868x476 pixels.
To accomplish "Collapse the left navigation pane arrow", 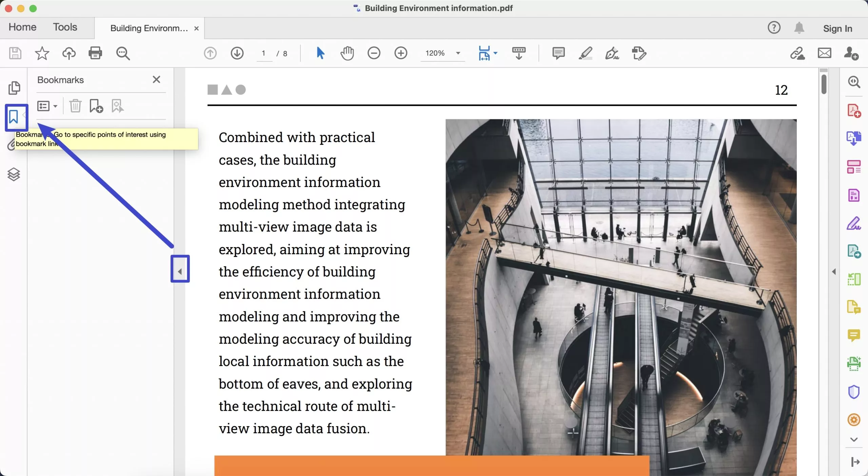I will click(x=180, y=271).
